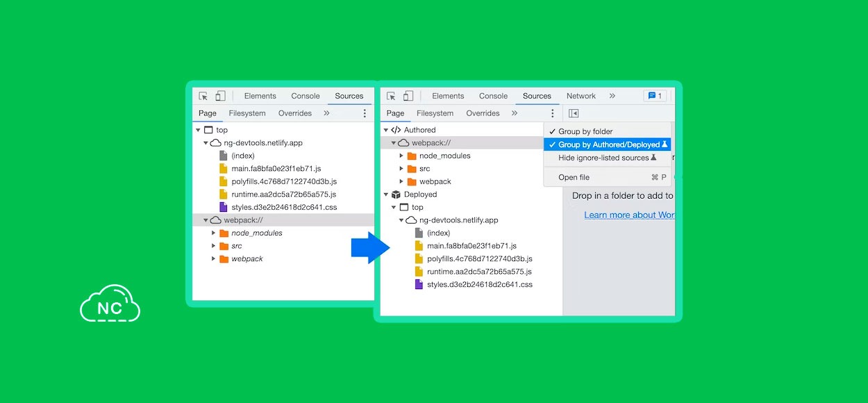Toggle device toolbar icon in right DevTools panel
This screenshot has height=403, width=868.
408,97
